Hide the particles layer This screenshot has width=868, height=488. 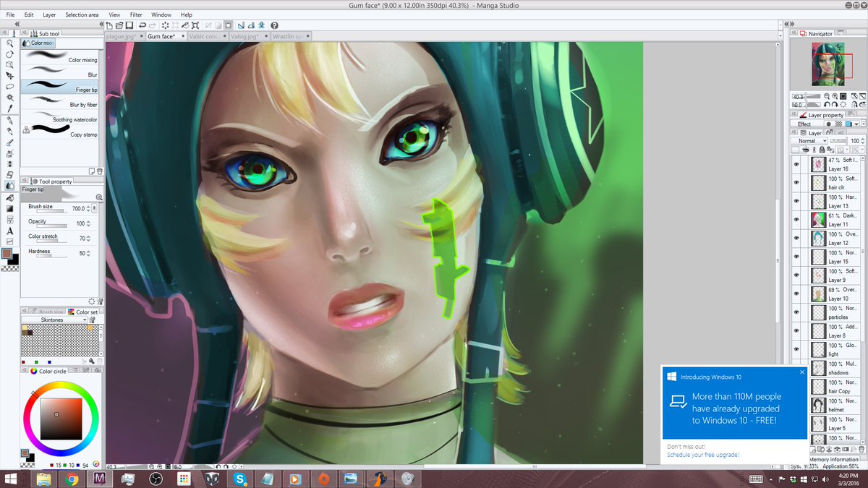coord(796,312)
